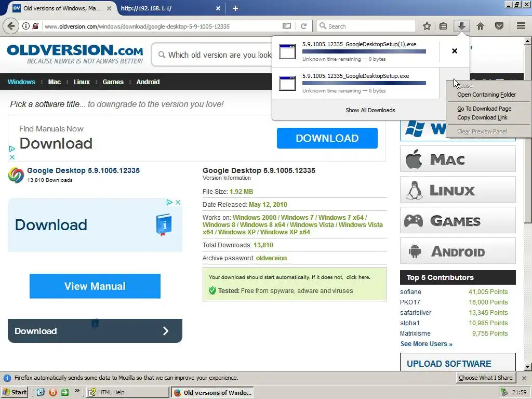Select Linux in site navigation bar
Screen dimensions: 532x399
(x=82, y=82)
